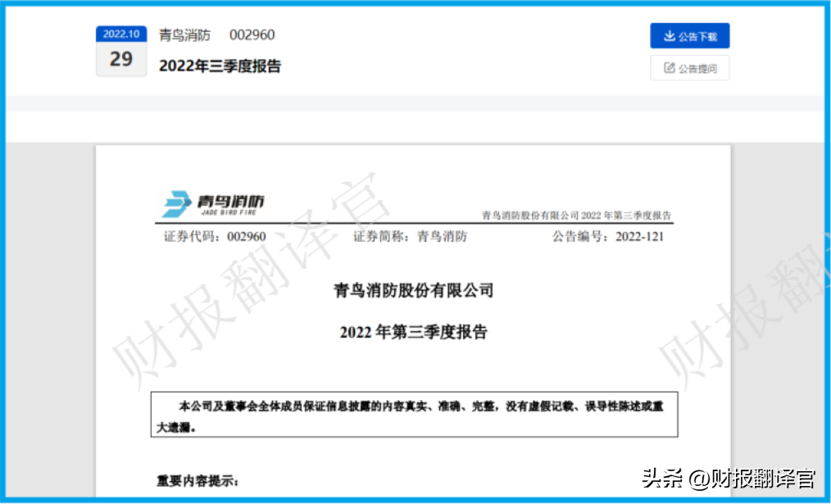This screenshot has height=504, width=831.
Task: Click the boxed board guarantee statement paragraph
Action: [415, 415]
